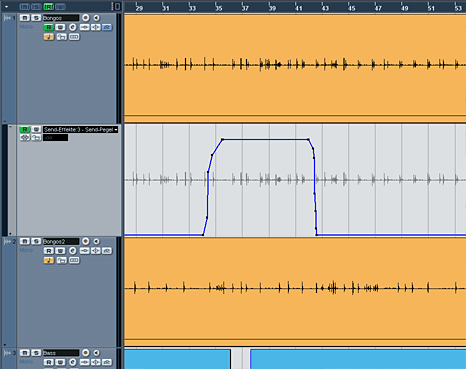Click Bass send effects state button
The height and width of the screenshot is (369, 466).
(x=107, y=362)
